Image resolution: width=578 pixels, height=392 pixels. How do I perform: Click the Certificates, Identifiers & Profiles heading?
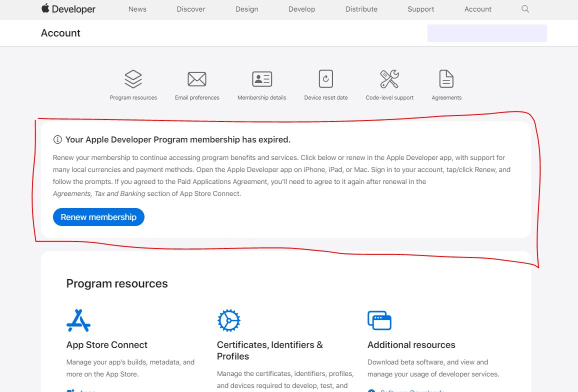tap(270, 350)
